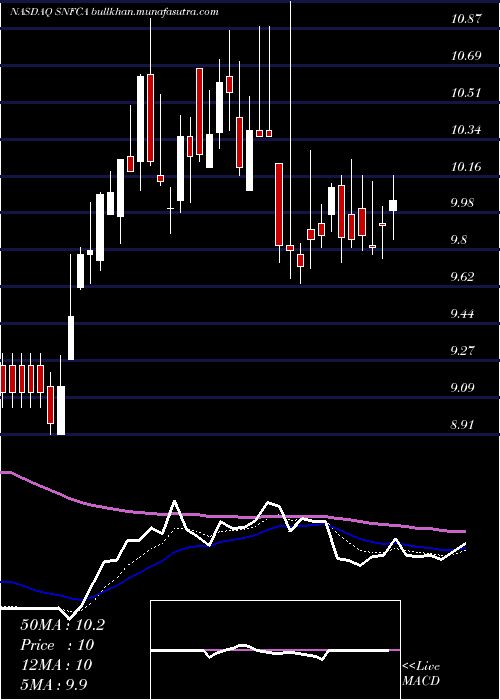Click the 50MA : 10.2 readout
Screen dimensions: 500x700
62,625
